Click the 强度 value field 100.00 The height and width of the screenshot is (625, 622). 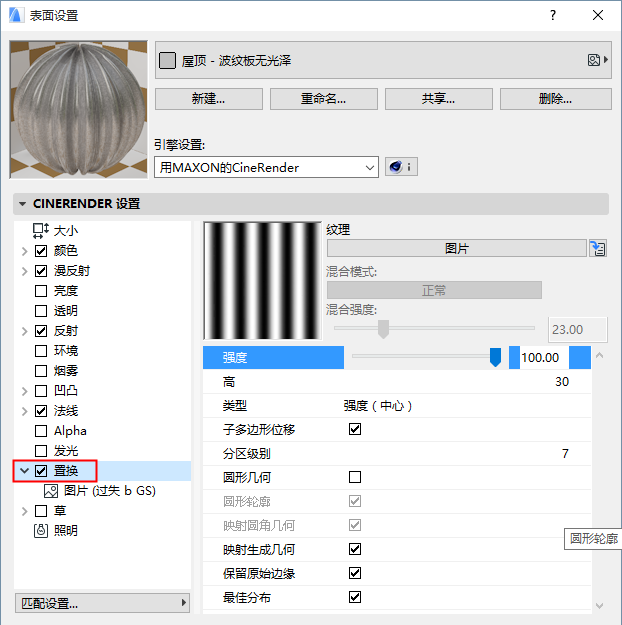point(544,357)
